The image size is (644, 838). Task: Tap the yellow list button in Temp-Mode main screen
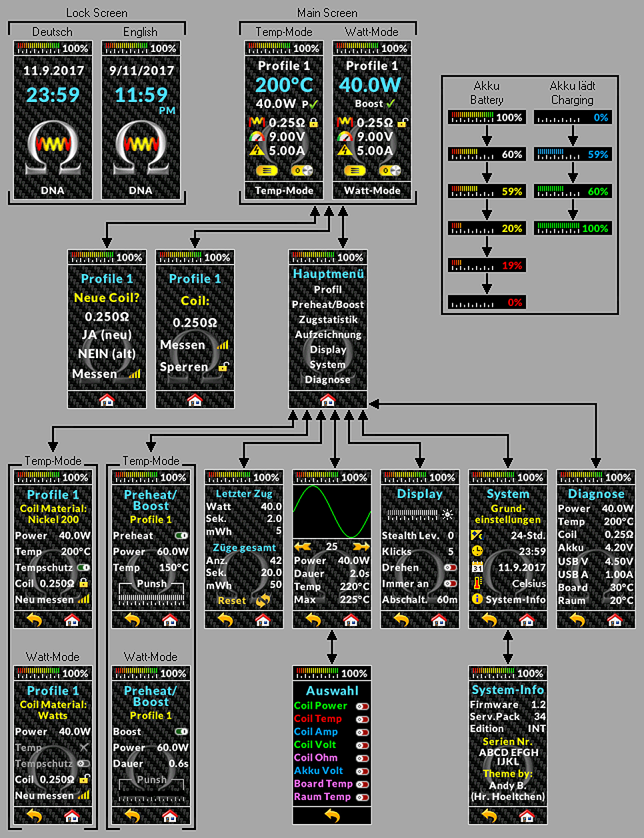pyautogui.click(x=266, y=171)
